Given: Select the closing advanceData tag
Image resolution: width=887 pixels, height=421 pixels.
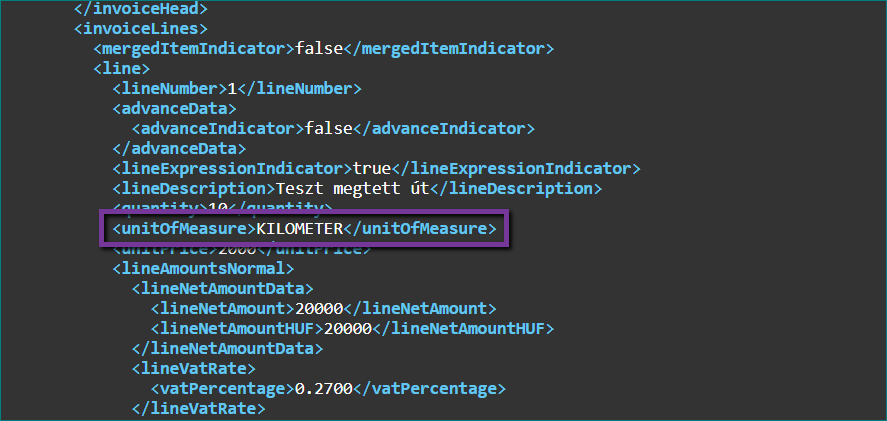Looking at the screenshot, I should point(179,149).
